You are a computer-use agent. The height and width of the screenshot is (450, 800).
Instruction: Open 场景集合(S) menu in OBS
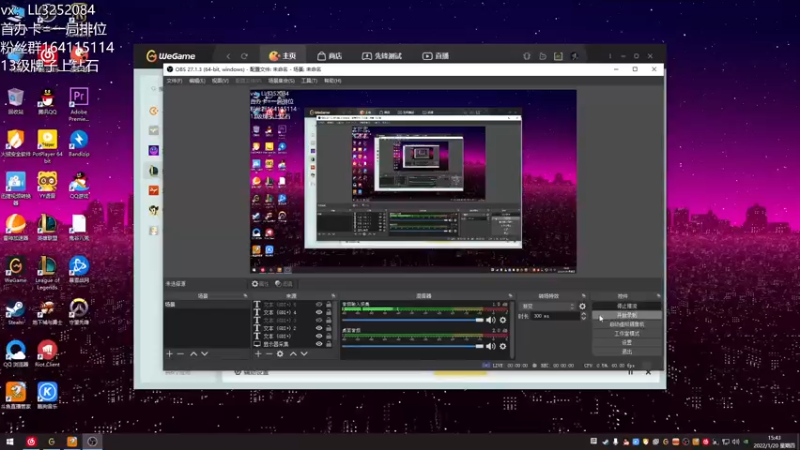[x=281, y=81]
